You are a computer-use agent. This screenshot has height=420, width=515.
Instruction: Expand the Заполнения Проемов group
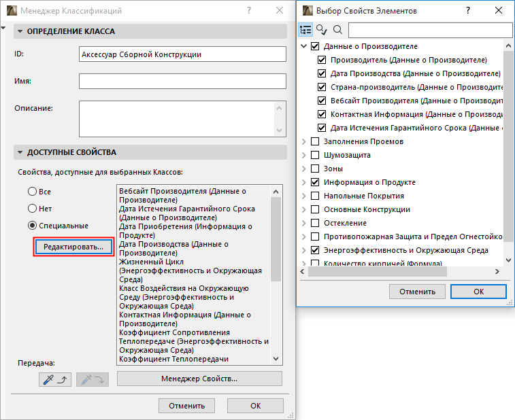point(304,141)
